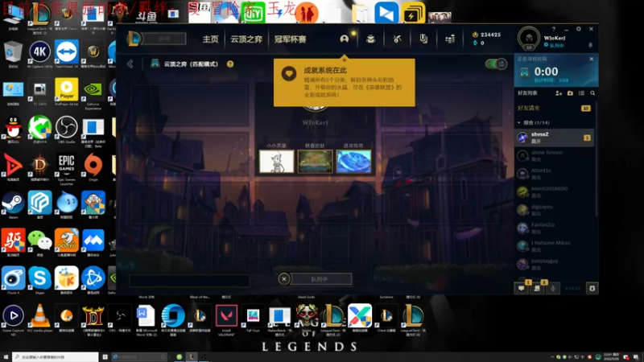This screenshot has height=362, width=644.
Task: Click the League client taskbar button
Action: click(x=192, y=357)
